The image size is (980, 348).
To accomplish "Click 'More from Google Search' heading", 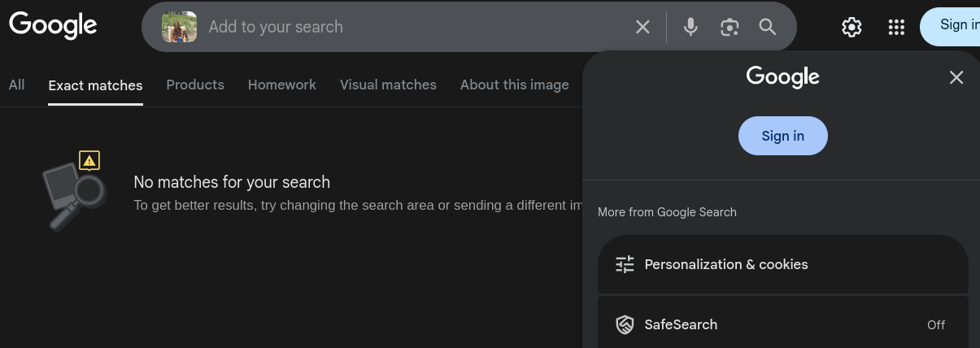I will click(667, 212).
